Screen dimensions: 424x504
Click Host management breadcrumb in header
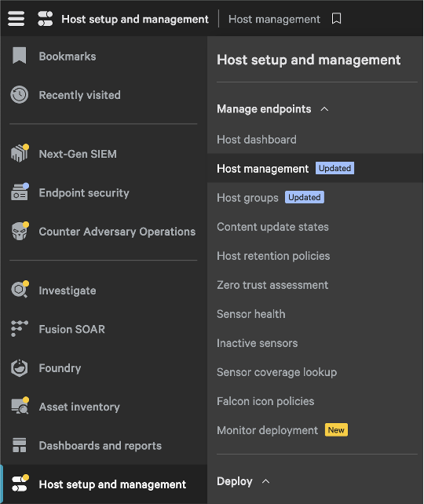tap(274, 19)
